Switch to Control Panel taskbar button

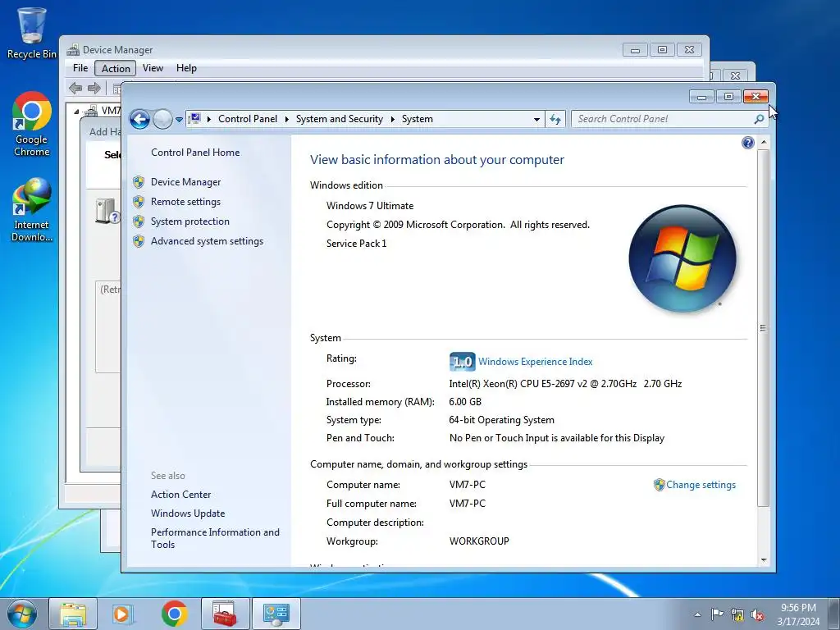(276, 614)
